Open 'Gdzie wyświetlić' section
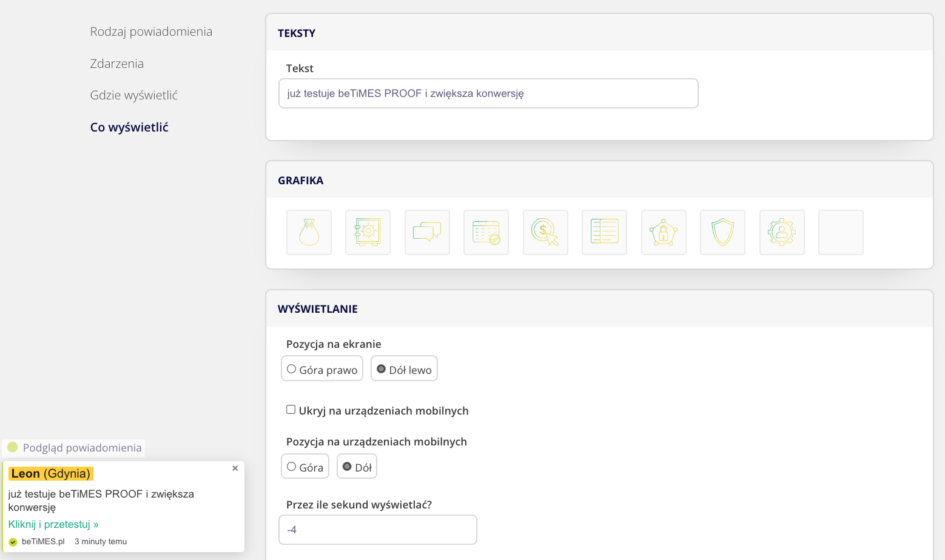The height and width of the screenshot is (560, 945). click(x=133, y=95)
